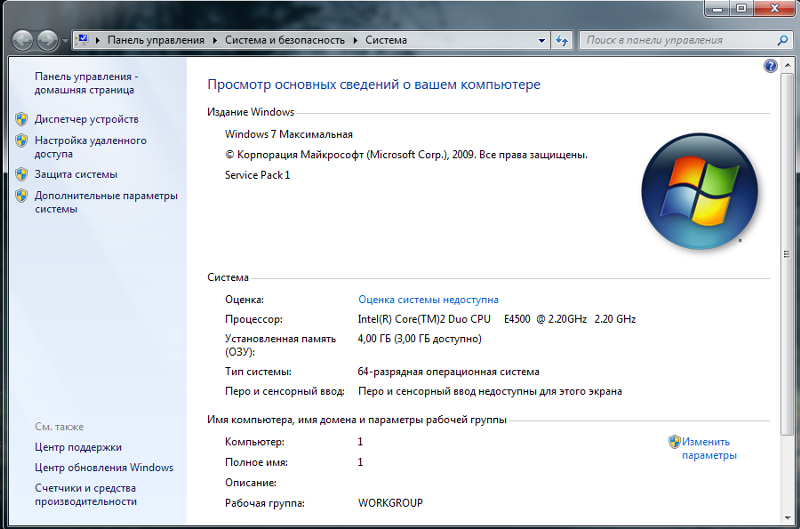Click the Control Panel icon in address bar
Viewport: 800px width, 529px height.
83,40
